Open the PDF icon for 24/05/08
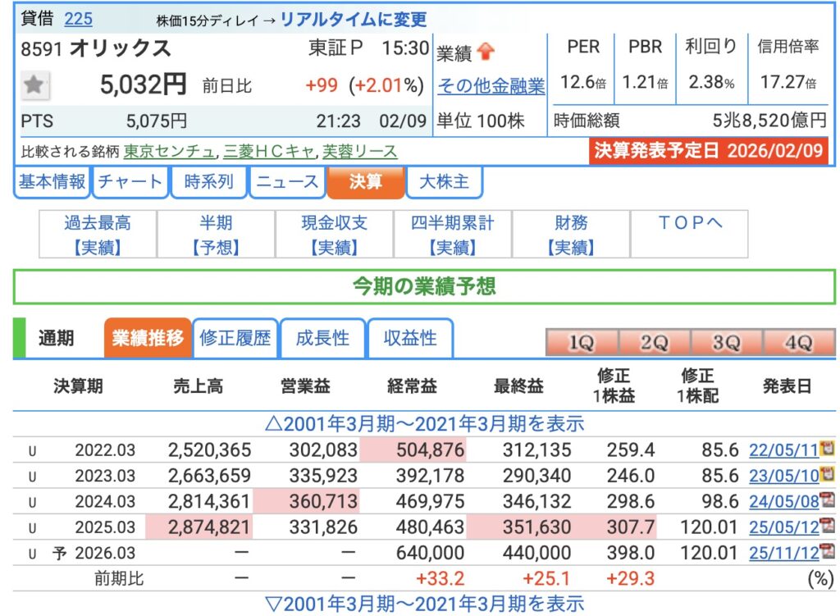This screenshot has height=616, width=840. click(x=826, y=500)
